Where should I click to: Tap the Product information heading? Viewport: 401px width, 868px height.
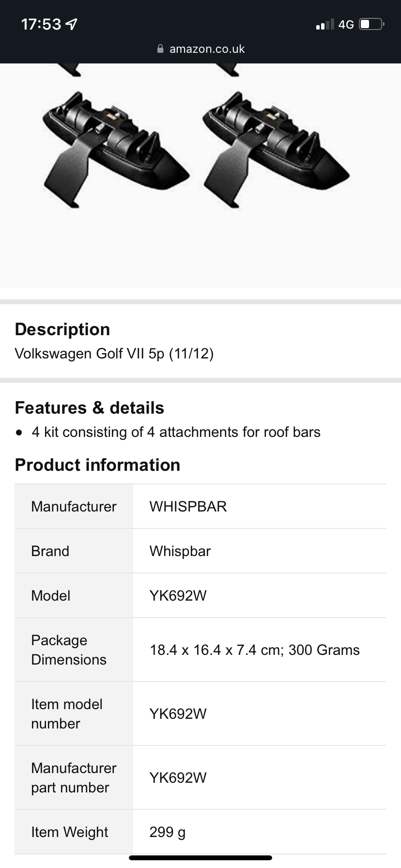coord(97,465)
